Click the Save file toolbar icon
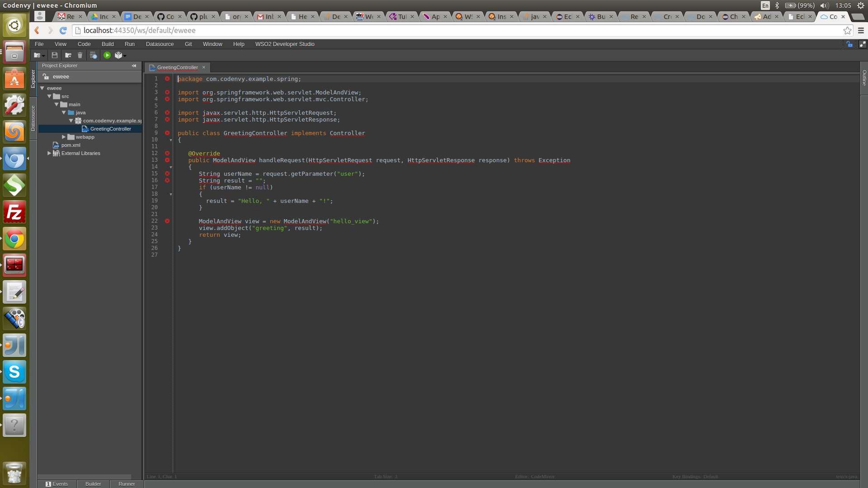The image size is (868, 488). coord(55,55)
